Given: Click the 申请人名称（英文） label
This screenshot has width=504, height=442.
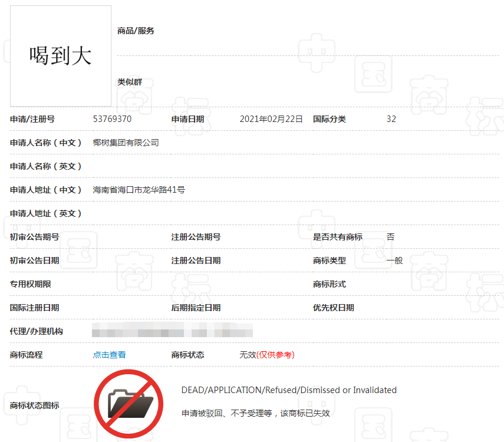Looking at the screenshot, I should tap(46, 167).
